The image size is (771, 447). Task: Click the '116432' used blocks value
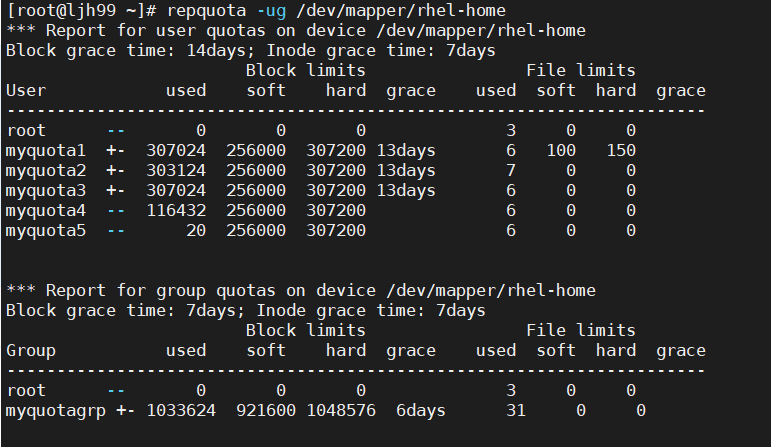click(176, 210)
